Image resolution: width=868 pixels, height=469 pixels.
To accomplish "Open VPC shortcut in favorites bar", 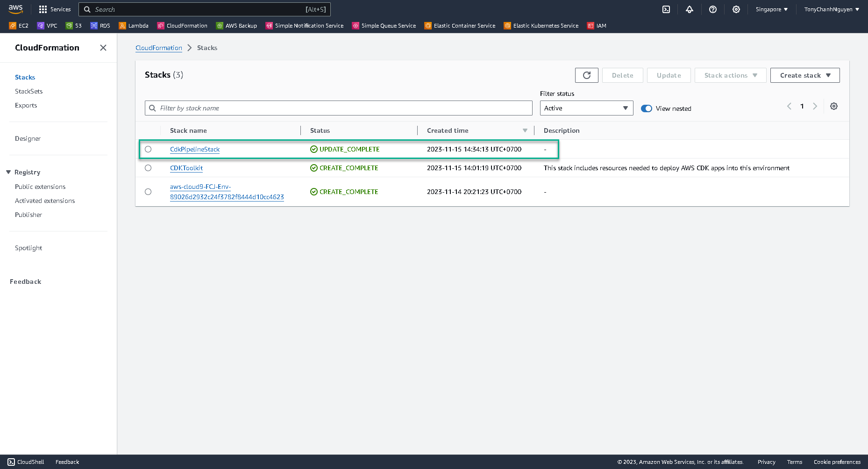I will pyautogui.click(x=47, y=26).
